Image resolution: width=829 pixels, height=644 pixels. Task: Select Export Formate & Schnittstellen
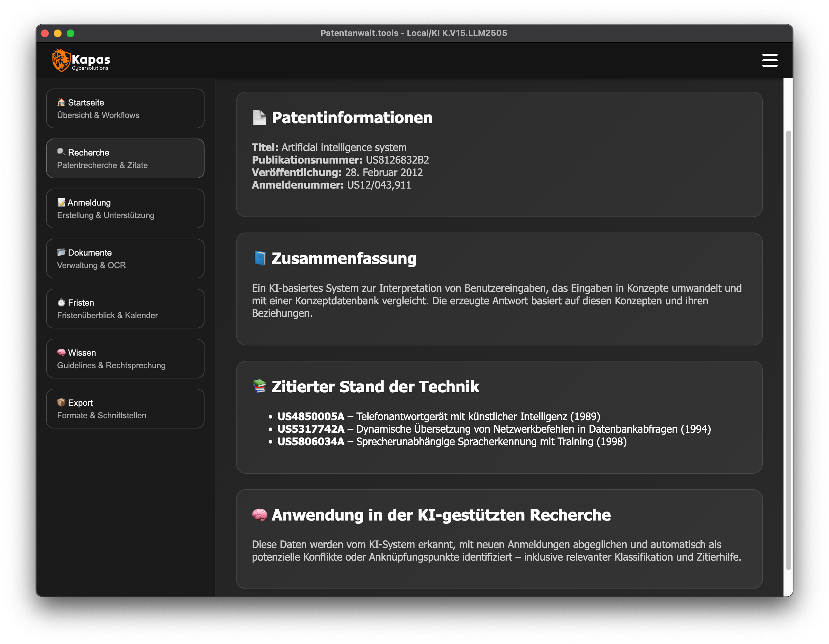(125, 409)
